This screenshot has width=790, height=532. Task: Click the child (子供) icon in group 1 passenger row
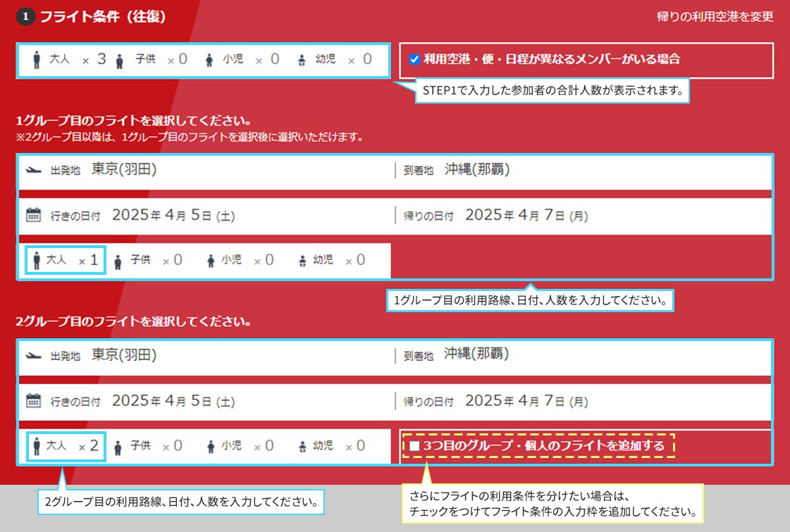[118, 261]
